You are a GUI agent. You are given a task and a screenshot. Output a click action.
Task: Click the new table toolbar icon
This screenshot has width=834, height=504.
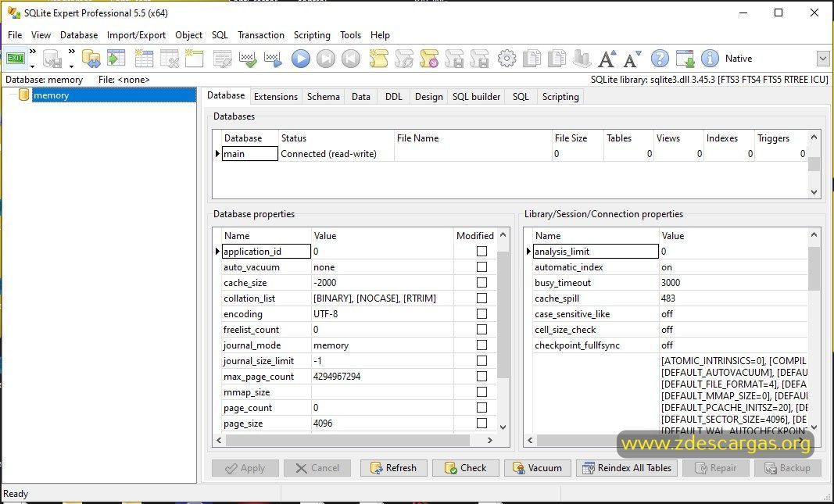(144, 59)
